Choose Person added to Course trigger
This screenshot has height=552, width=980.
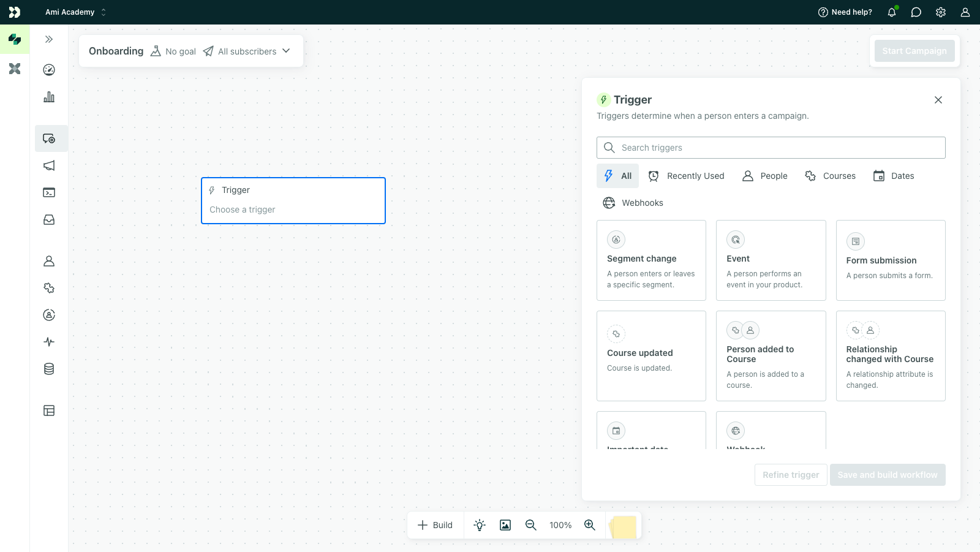[x=771, y=356]
